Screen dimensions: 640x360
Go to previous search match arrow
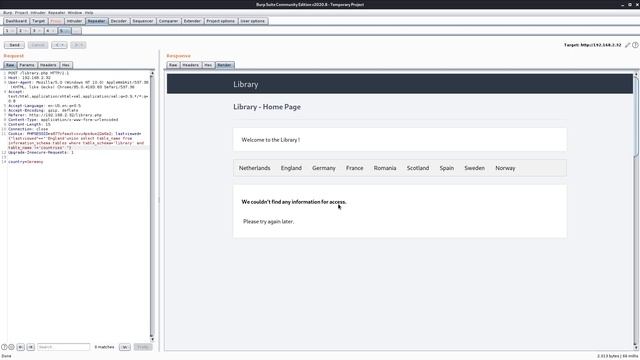click(20, 347)
